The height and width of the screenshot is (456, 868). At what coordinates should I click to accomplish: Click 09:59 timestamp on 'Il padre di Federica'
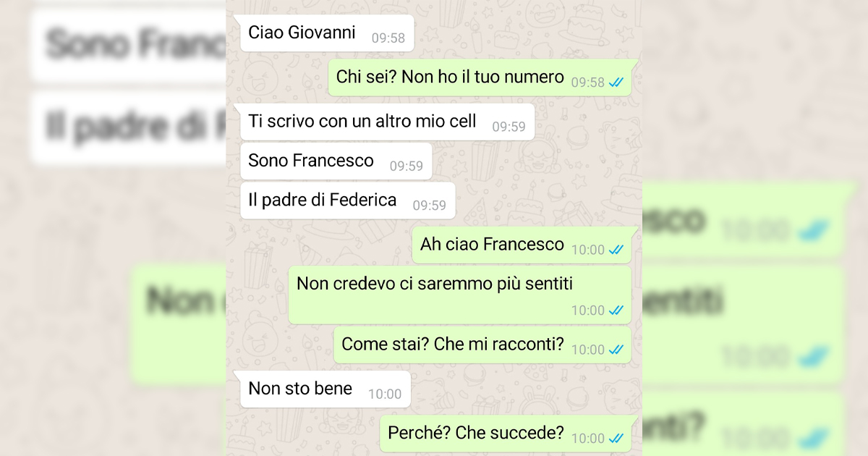pyautogui.click(x=430, y=206)
